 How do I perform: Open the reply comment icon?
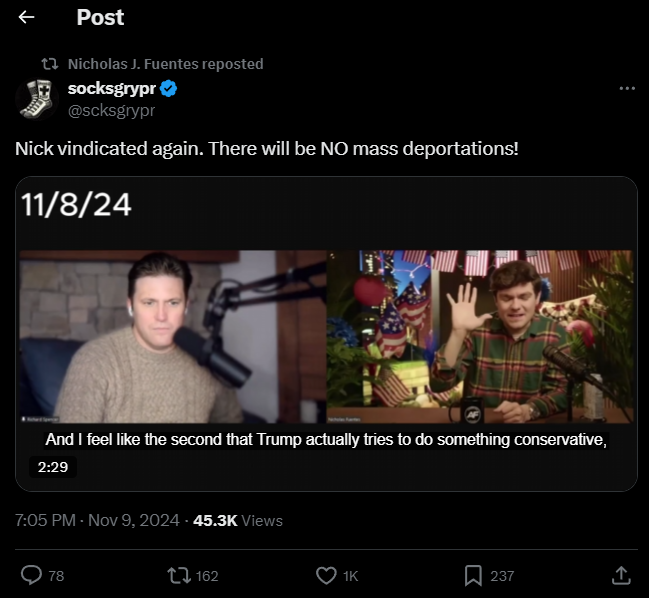click(x=31, y=575)
